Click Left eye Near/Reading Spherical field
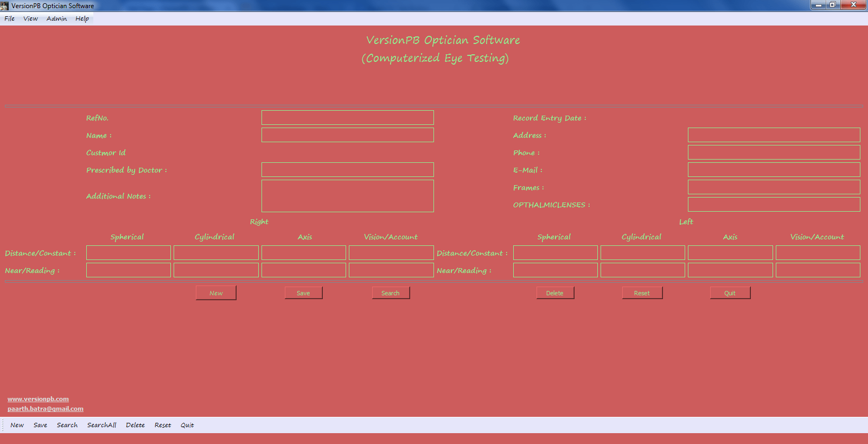Screen dimensions: 868x444 click(556, 270)
